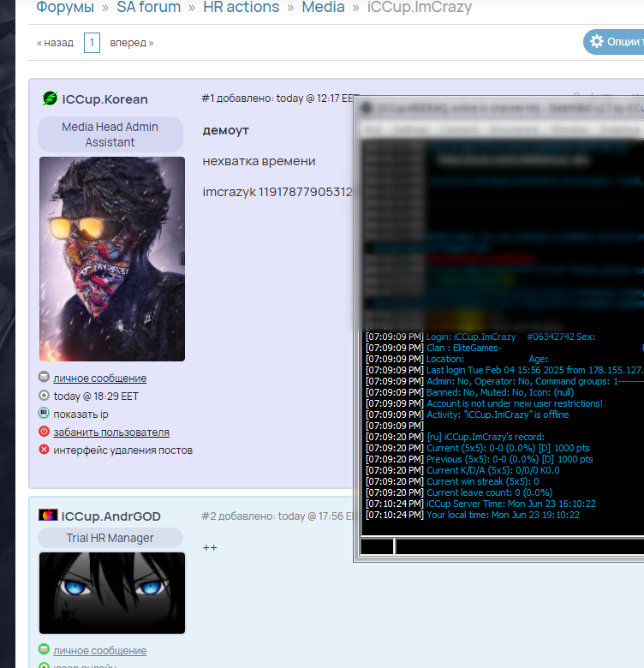Image resolution: width=644 pixels, height=668 pixels.
Task: Click the показать ip icon
Action: click(44, 413)
